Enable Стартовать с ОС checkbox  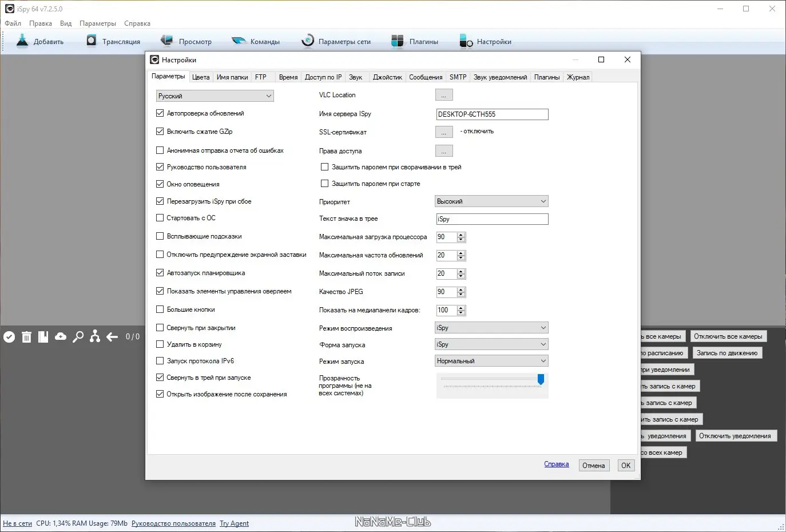[160, 218]
